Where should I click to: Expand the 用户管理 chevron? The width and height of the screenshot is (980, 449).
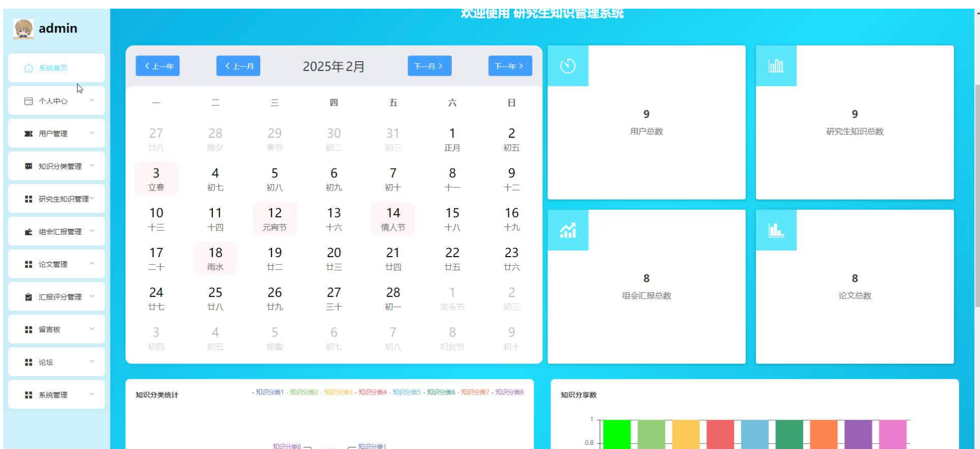[x=92, y=133]
